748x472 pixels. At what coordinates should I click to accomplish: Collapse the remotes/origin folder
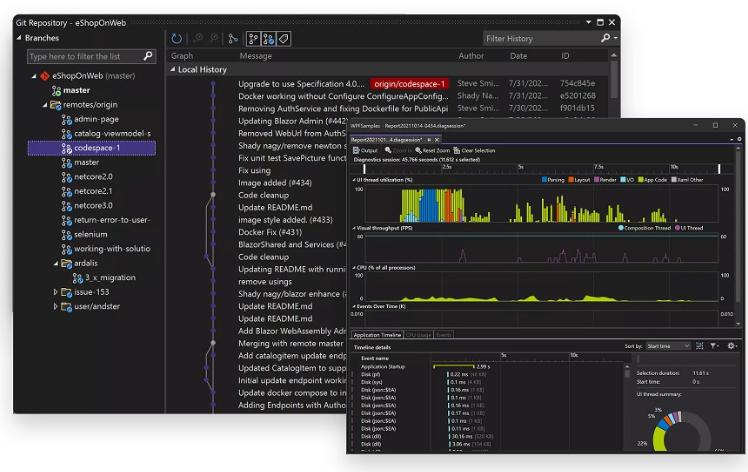(45, 105)
